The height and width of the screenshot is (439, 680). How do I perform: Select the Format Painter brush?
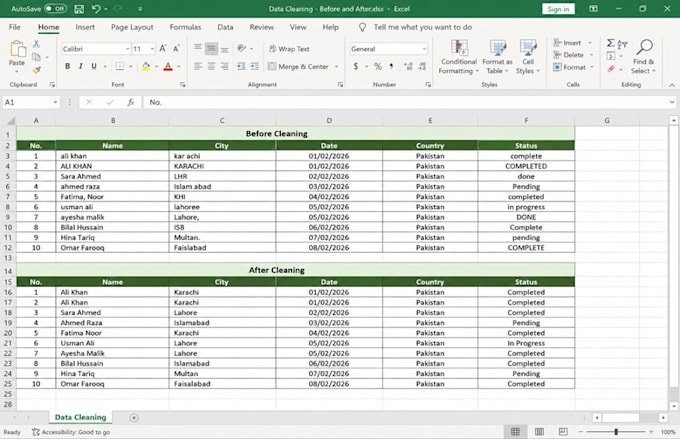pyautogui.click(x=36, y=69)
